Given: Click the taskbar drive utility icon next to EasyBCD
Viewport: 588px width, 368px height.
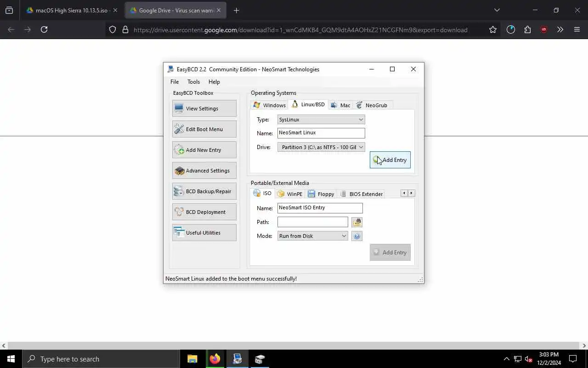Looking at the screenshot, I should coord(260,359).
